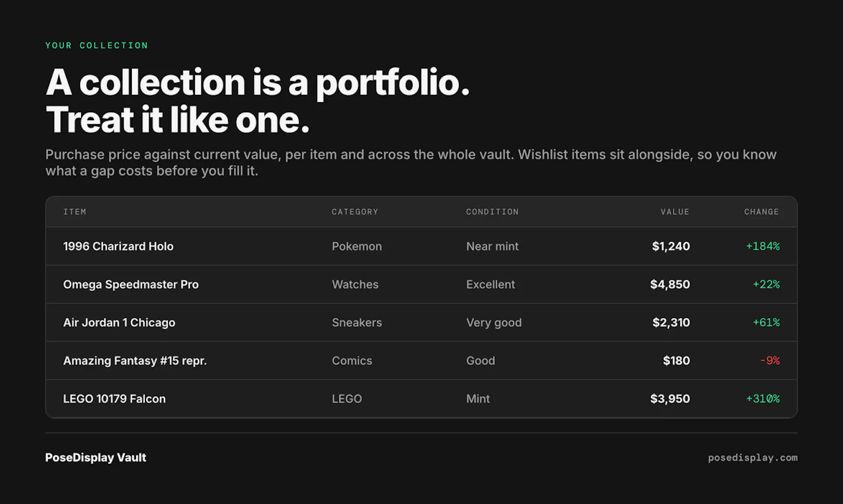The height and width of the screenshot is (504, 843).
Task: Click the Excellent condition cell
Action: click(491, 284)
